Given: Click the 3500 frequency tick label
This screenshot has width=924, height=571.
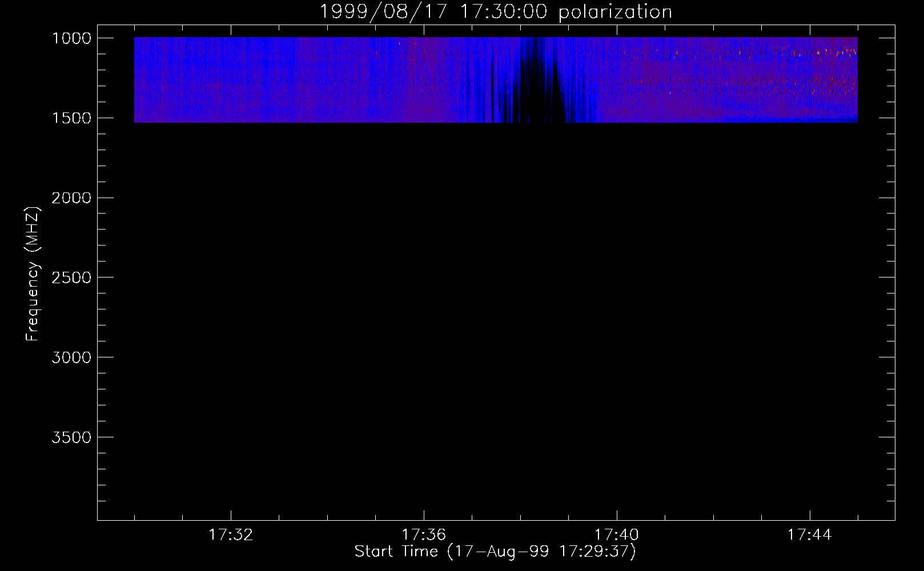Looking at the screenshot, I should coord(71,438).
